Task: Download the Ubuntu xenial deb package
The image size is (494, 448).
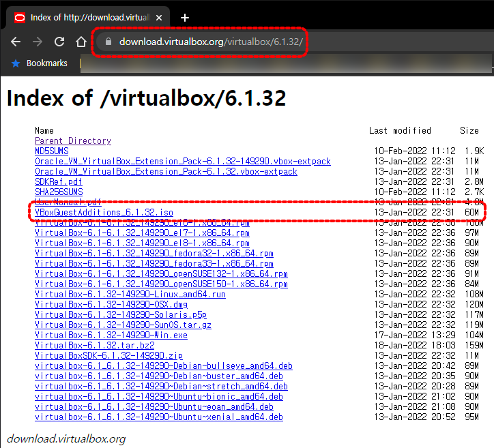Action: point(159,417)
